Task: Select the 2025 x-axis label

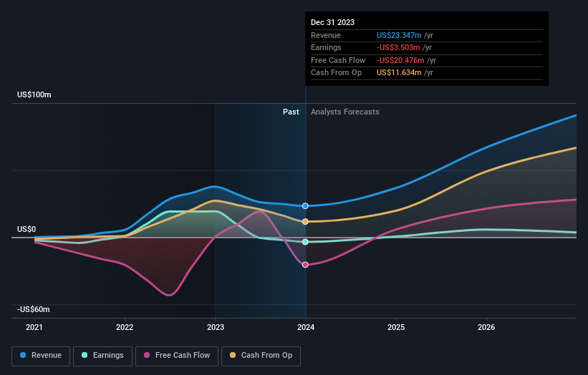Action: pyautogui.click(x=396, y=327)
